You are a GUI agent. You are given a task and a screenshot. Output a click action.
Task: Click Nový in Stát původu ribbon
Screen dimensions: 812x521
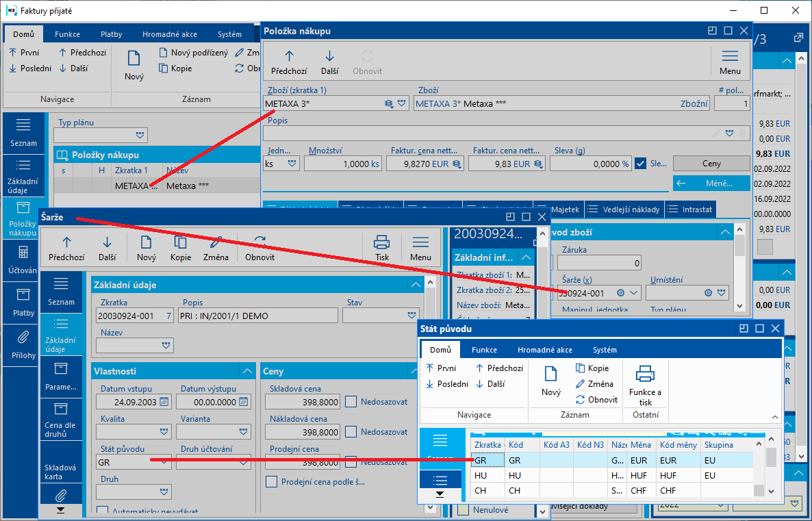[551, 381]
